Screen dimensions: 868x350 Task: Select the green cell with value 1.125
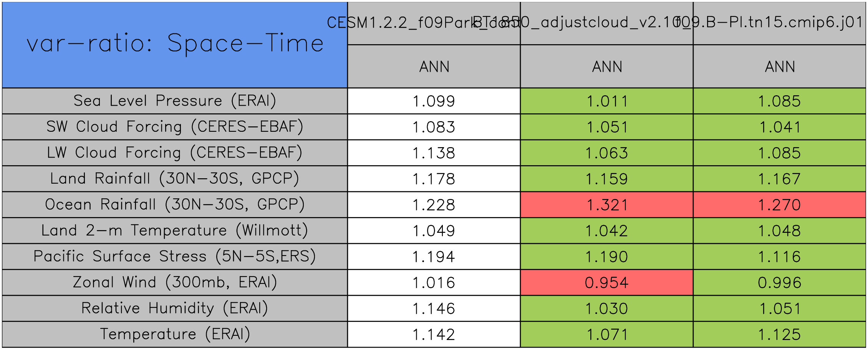779,334
